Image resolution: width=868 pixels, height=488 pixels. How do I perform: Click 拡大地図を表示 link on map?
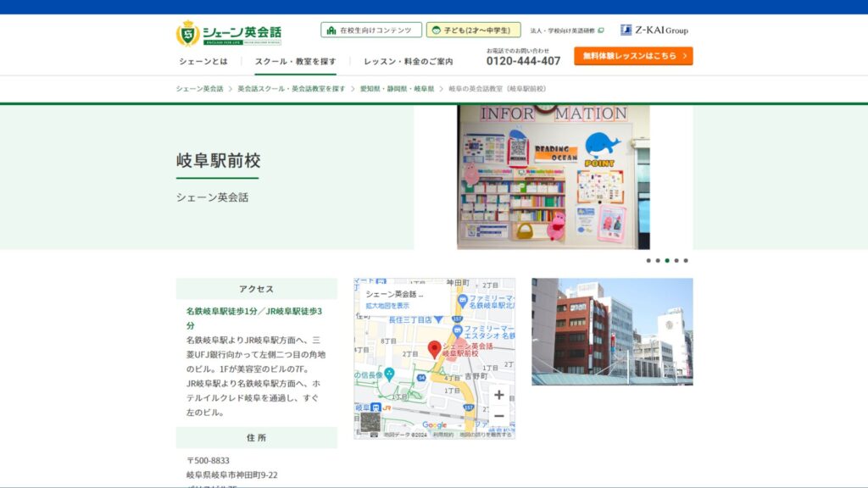tap(387, 305)
